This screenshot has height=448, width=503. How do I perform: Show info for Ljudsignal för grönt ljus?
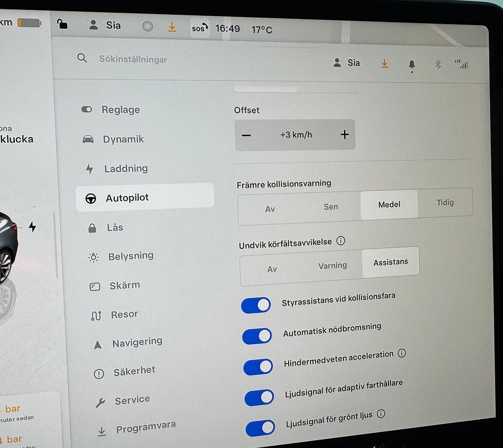coord(381,414)
